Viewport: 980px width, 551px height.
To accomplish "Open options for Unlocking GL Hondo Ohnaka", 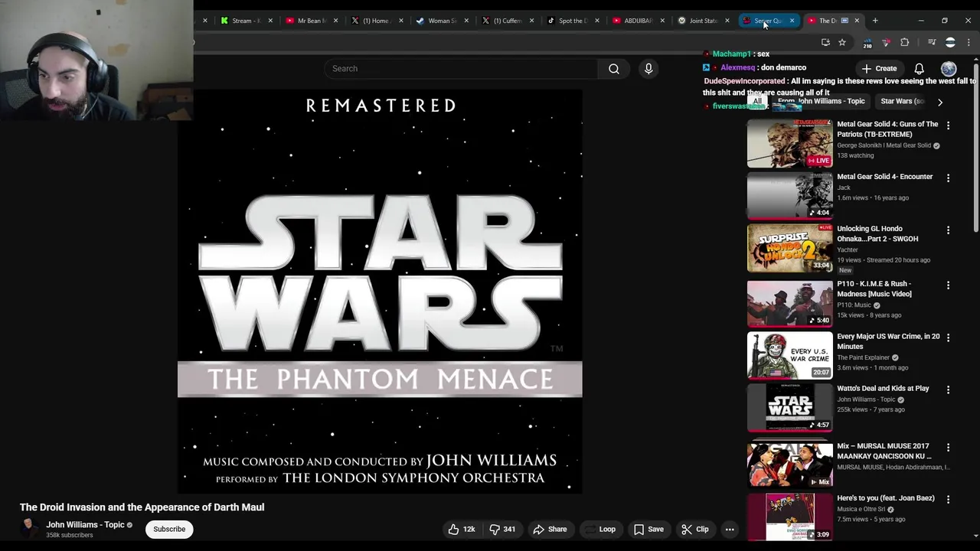I will tap(948, 230).
